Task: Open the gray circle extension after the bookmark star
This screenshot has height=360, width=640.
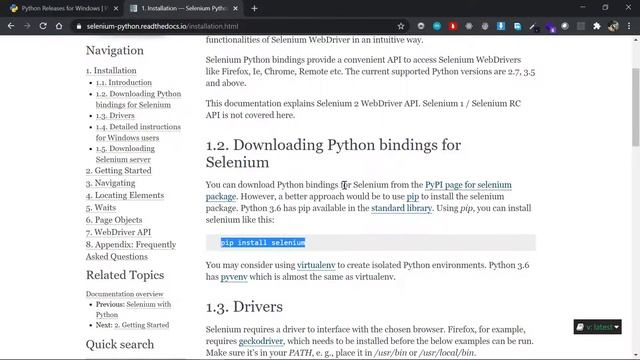Action: tap(421, 26)
